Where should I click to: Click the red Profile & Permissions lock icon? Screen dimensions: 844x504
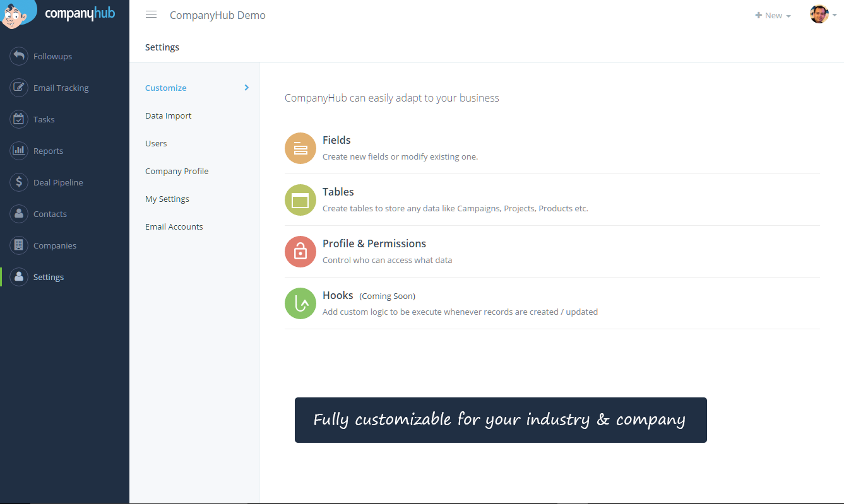300,252
